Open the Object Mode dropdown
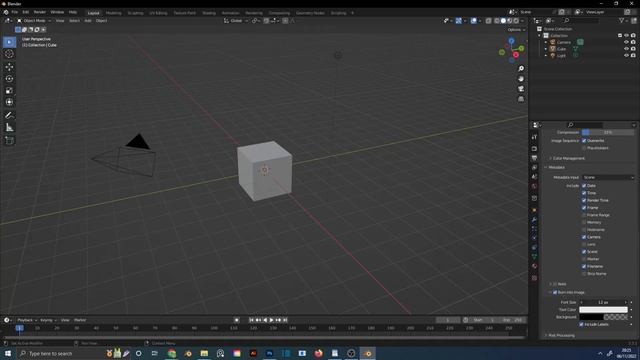 34,20
